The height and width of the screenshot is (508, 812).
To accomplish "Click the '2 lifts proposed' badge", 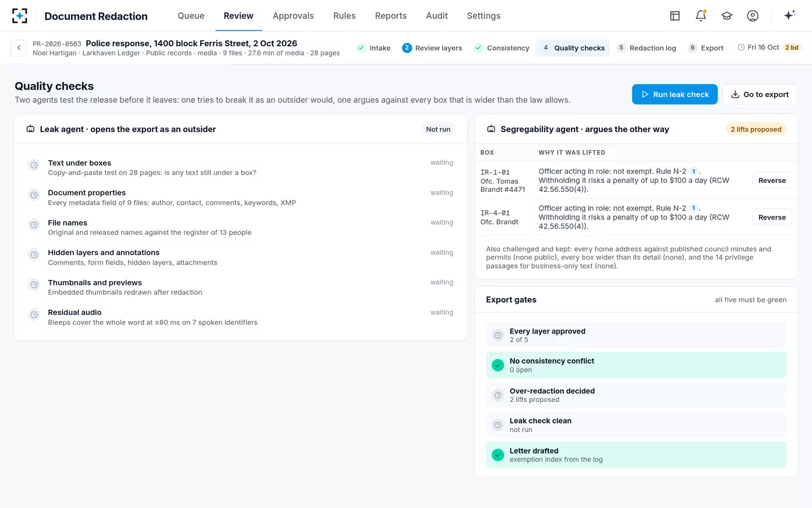I will (x=756, y=129).
